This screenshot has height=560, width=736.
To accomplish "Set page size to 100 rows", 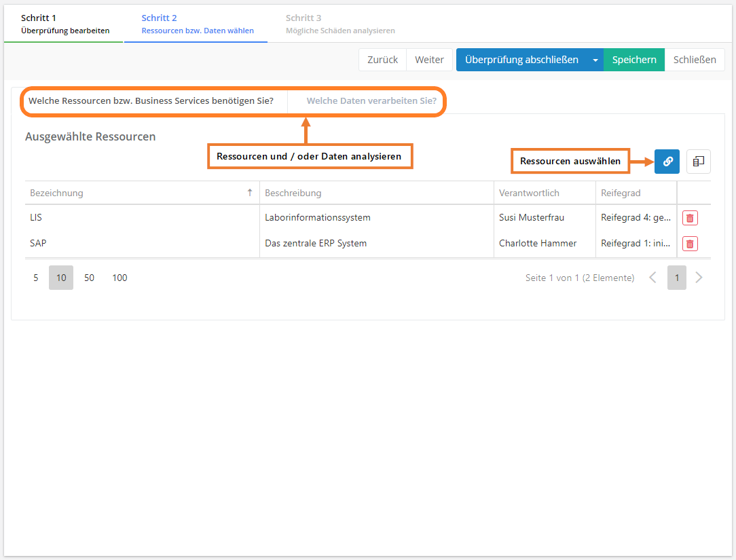I will (119, 278).
